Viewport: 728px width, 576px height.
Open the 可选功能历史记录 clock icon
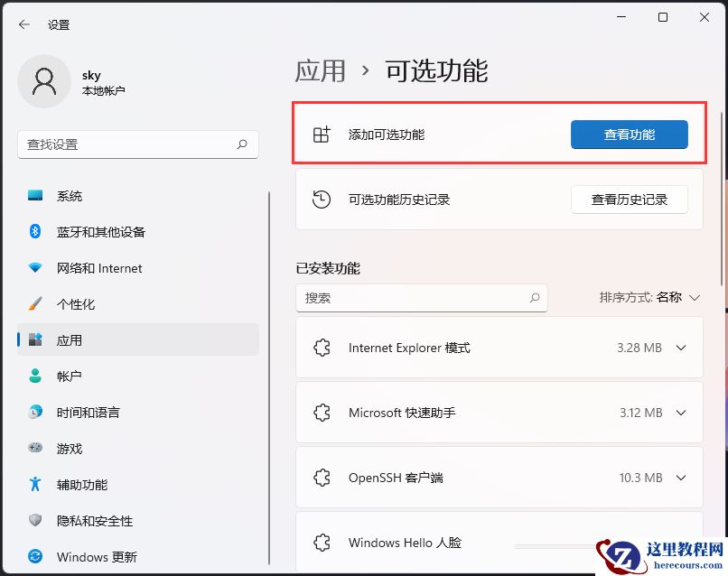[x=322, y=200]
